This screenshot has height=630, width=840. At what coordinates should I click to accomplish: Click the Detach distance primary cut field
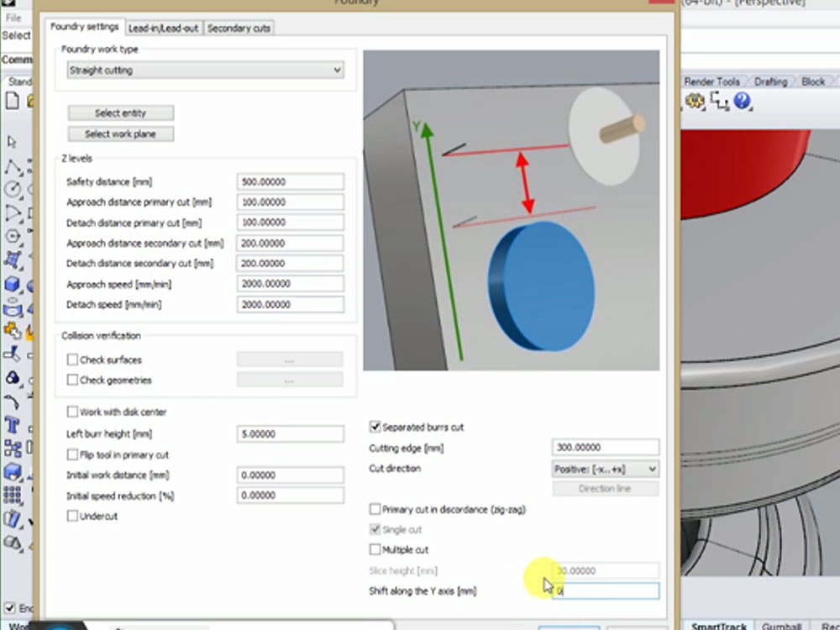tap(291, 223)
